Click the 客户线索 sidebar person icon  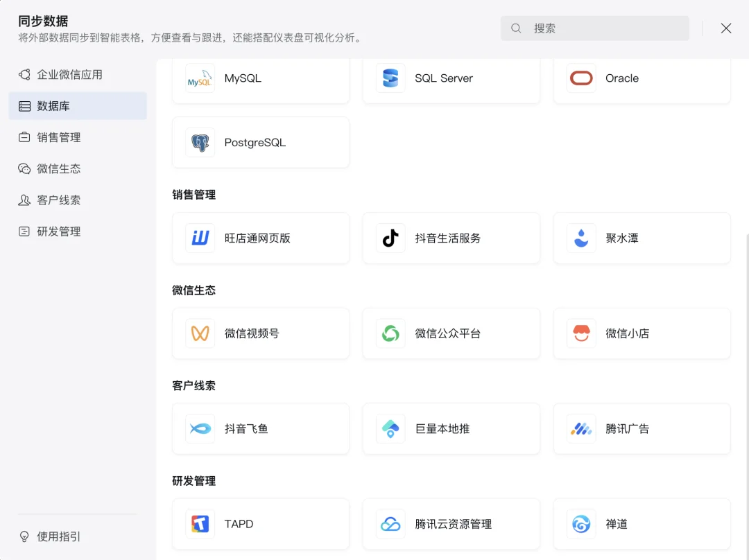pos(24,200)
